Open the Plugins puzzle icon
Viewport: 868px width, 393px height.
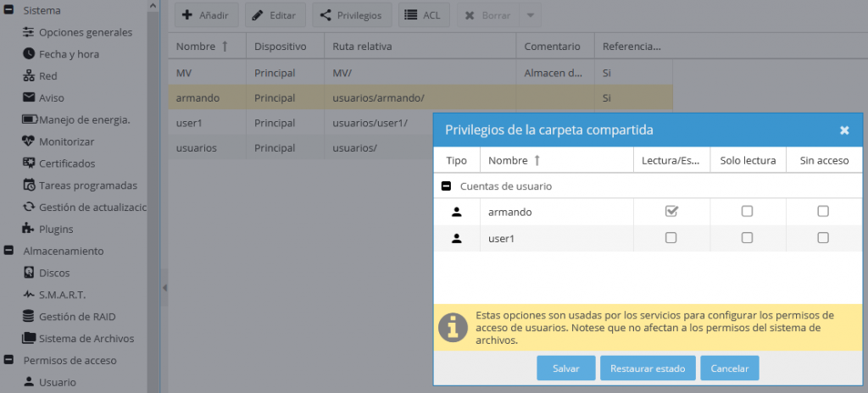coord(29,229)
